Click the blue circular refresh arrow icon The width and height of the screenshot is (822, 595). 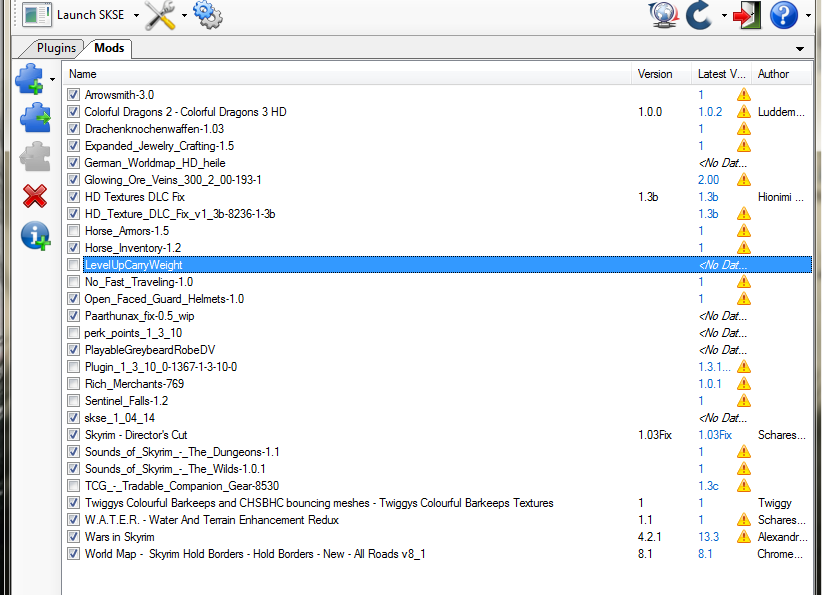(x=699, y=15)
